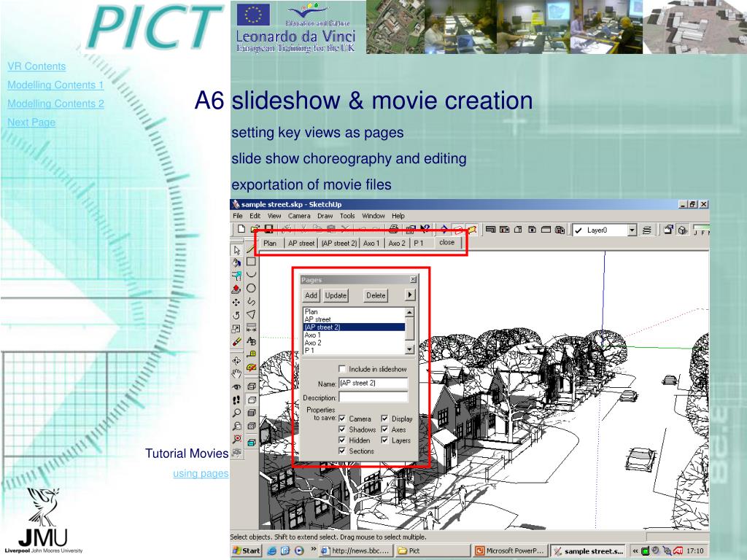The height and width of the screenshot is (560, 747).
Task: Uncheck the Axes property checkbox
Action: [x=384, y=429]
